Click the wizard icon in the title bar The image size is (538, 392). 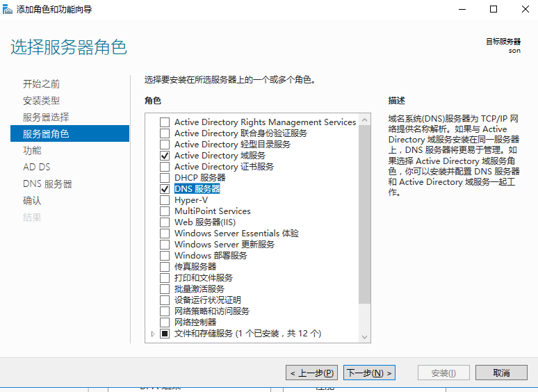(x=7, y=9)
